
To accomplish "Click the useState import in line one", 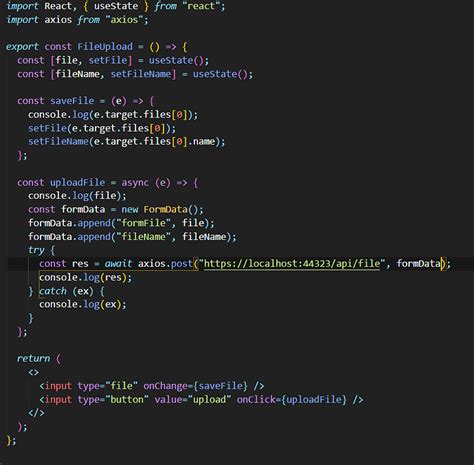I will click(x=116, y=6).
